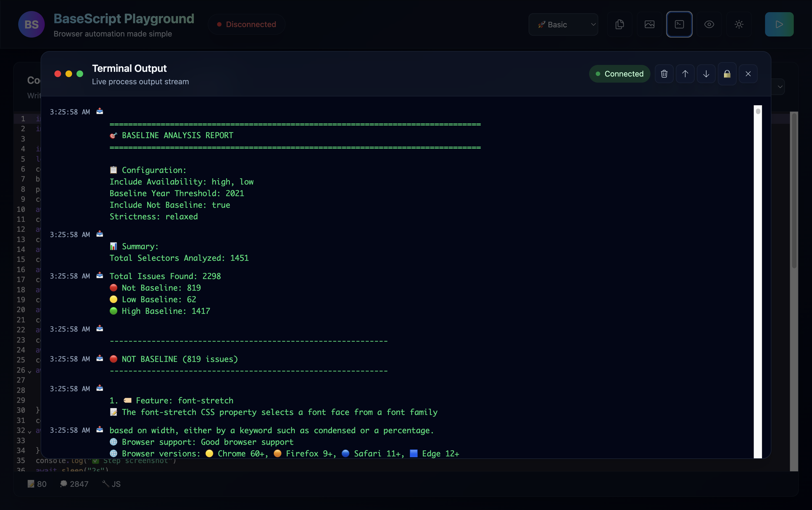
Task: Open the Basic template dropdown
Action: point(563,24)
